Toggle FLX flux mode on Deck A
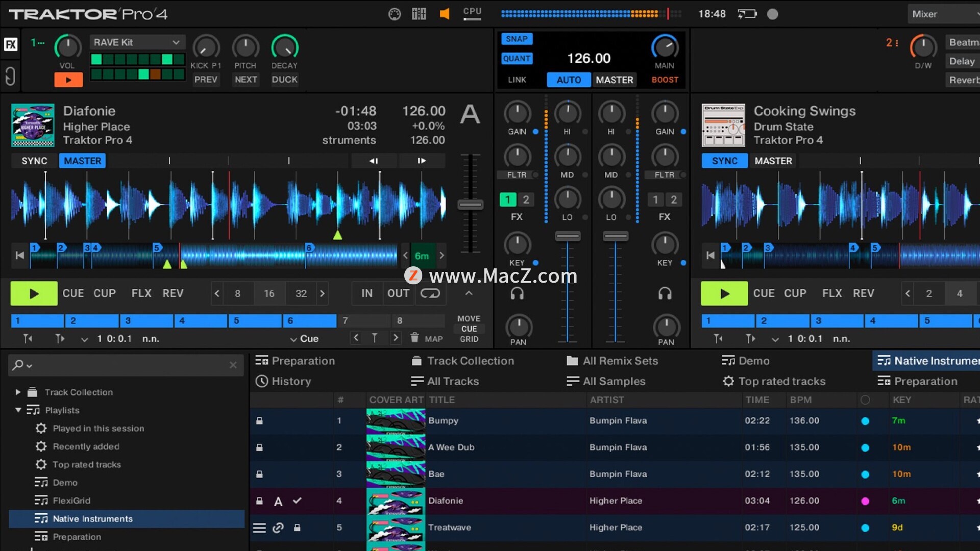The width and height of the screenshot is (980, 551). click(141, 293)
